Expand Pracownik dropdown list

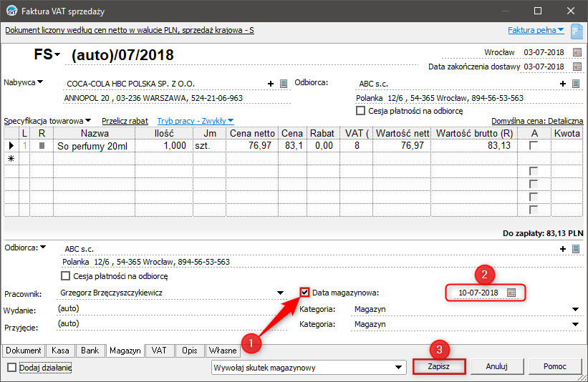pyautogui.click(x=280, y=293)
